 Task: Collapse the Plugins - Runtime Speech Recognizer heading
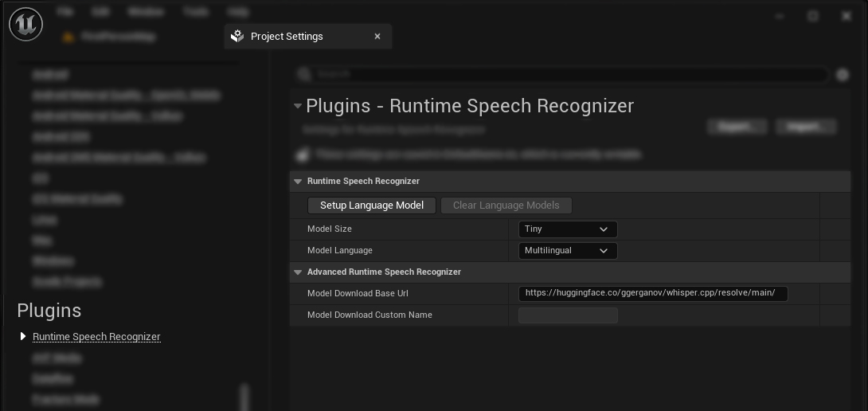tap(298, 106)
